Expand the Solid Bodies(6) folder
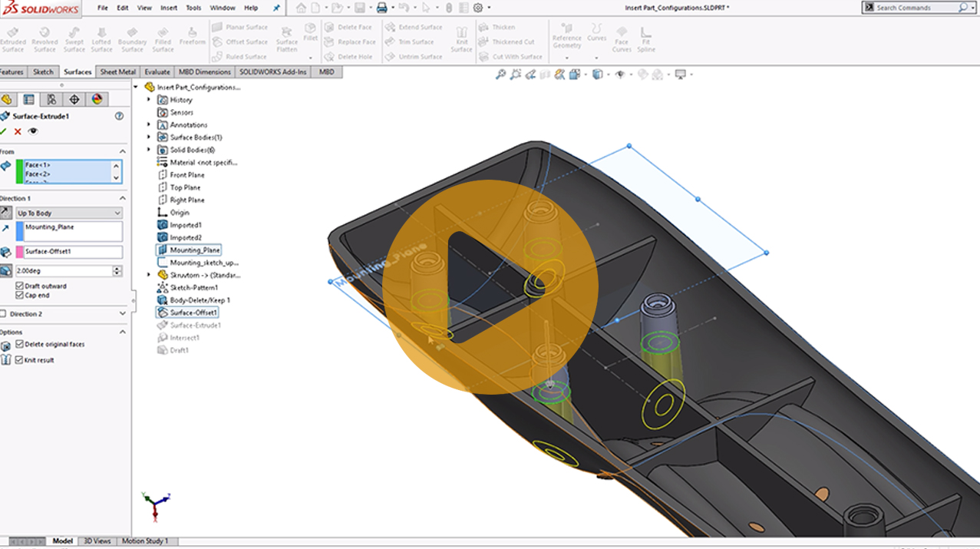Viewport: 980px width, 549px height. tap(149, 150)
